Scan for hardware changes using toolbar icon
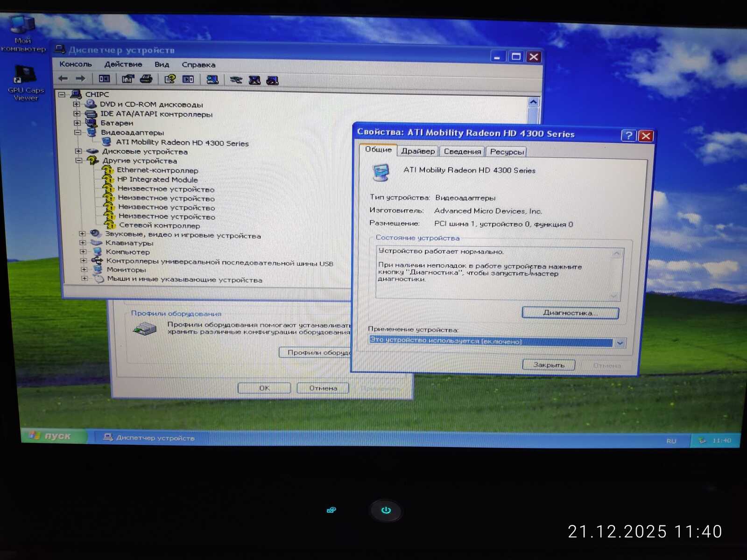 (212, 80)
